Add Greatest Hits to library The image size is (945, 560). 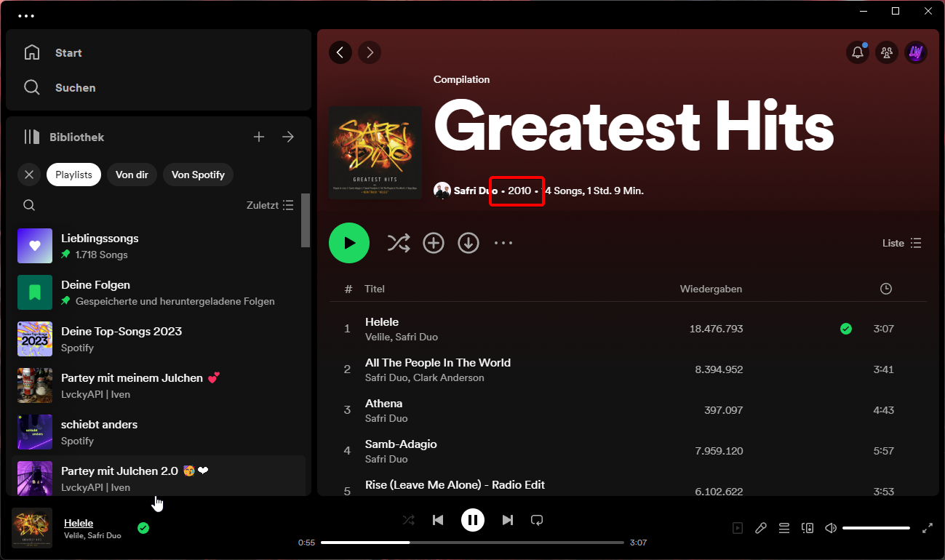(434, 243)
